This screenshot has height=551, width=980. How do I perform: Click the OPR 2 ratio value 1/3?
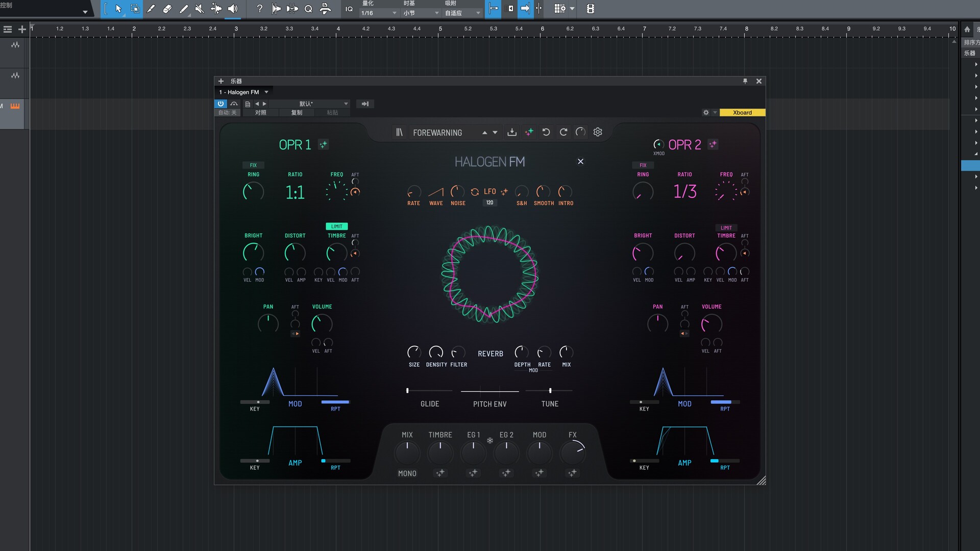[685, 191]
